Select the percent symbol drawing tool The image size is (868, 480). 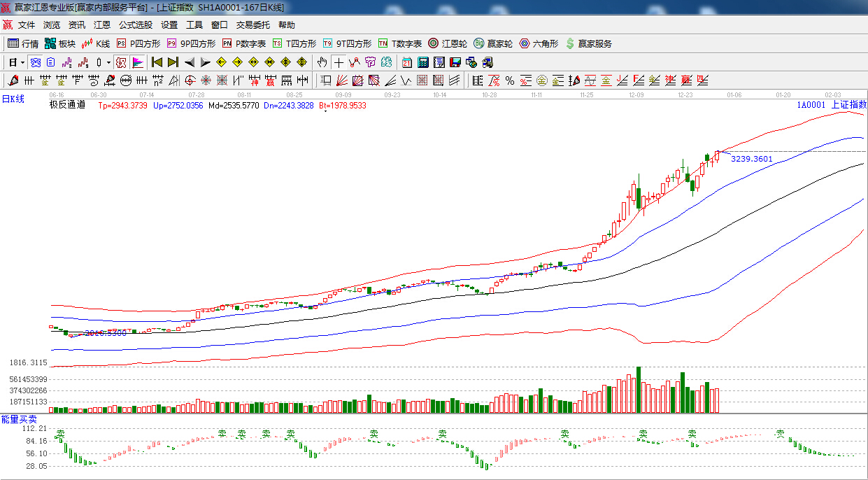tap(510, 80)
